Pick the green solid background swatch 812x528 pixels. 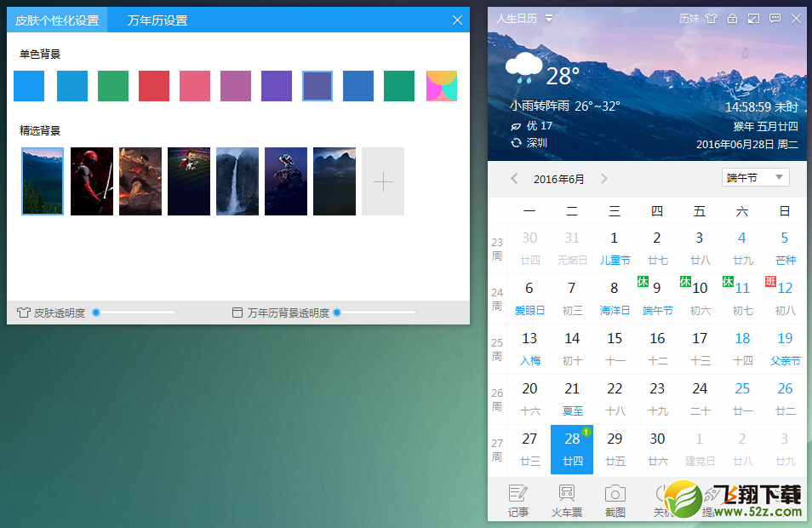click(113, 86)
